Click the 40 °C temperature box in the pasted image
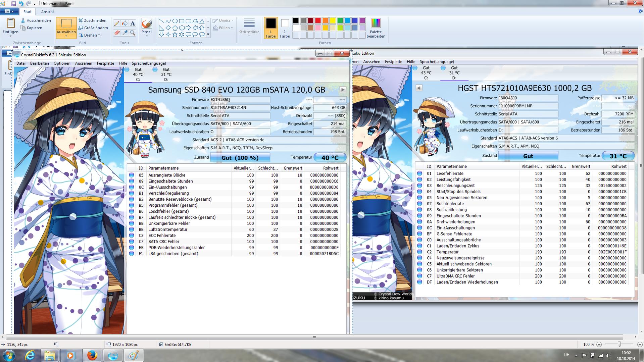This screenshot has height=362, width=644. (x=330, y=158)
